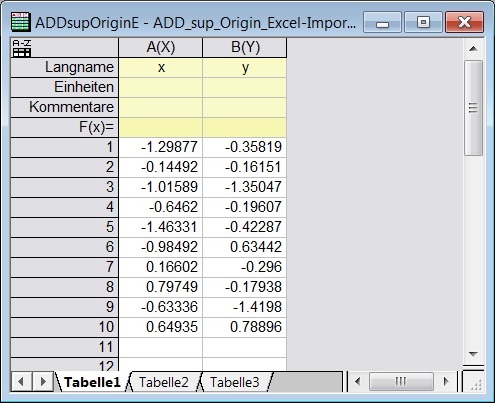Click the worksheet window icon in title bar

[21, 22]
